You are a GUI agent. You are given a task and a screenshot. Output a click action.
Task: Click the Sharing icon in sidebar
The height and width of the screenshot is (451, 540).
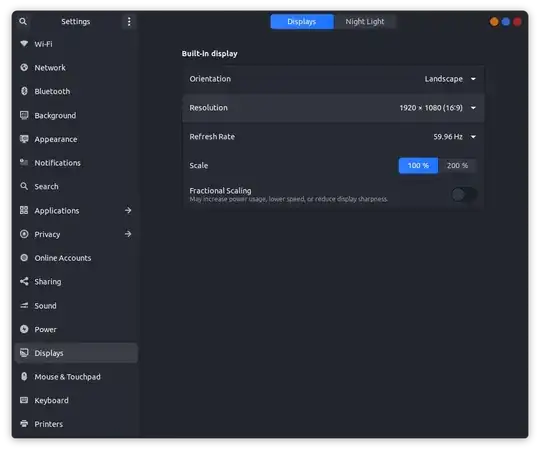(x=24, y=281)
